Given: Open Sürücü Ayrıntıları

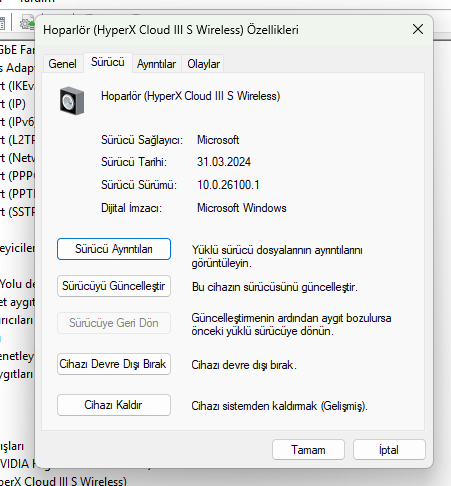Looking at the screenshot, I should (114, 249).
